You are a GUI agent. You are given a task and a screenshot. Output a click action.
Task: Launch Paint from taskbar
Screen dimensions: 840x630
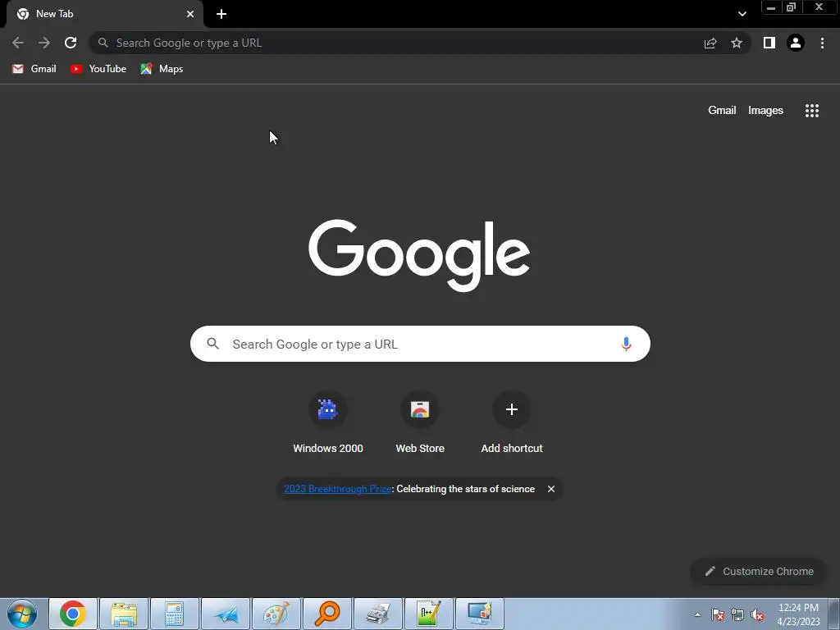(x=276, y=614)
